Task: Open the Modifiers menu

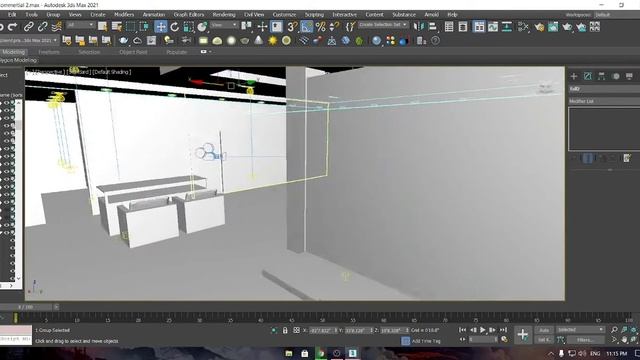Action: (124, 15)
